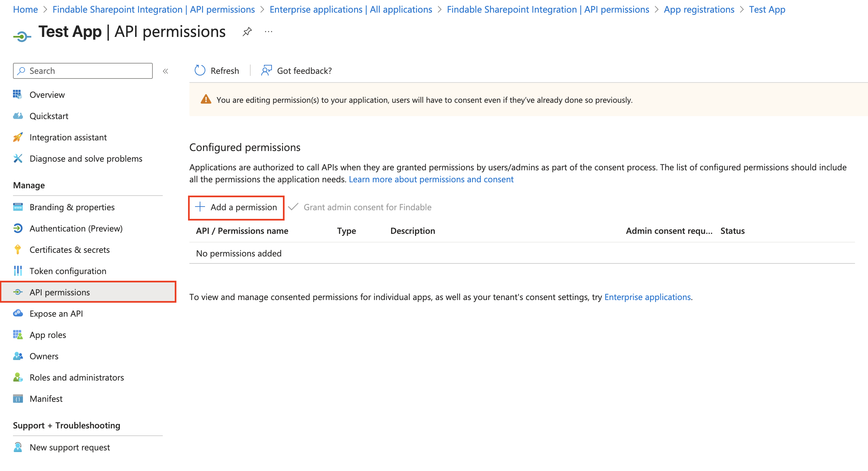
Task: Select the Roles and administrators icon
Action: (18, 377)
